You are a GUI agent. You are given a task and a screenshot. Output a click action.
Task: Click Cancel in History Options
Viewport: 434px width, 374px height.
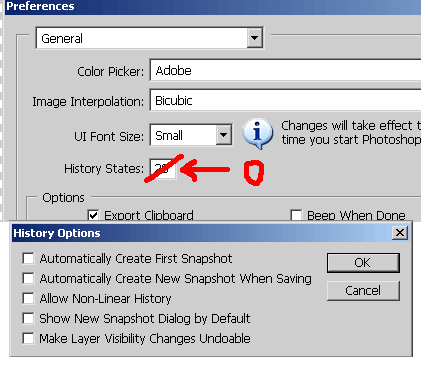(363, 291)
